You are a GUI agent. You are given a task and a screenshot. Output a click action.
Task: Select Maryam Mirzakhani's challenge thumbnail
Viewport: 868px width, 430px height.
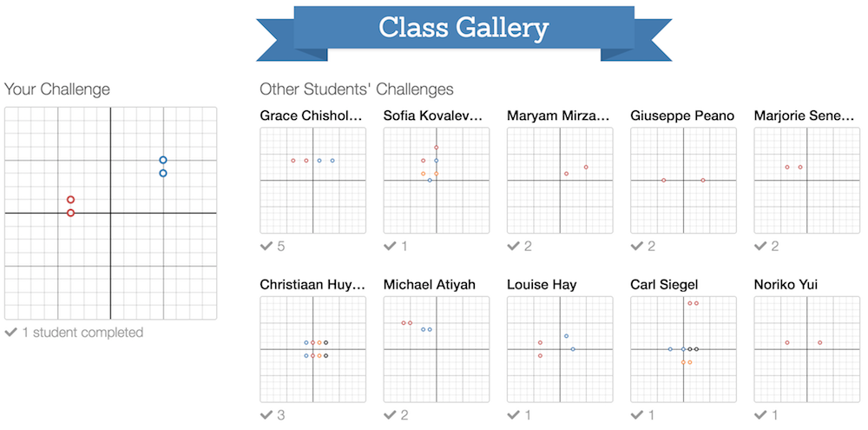click(x=560, y=181)
